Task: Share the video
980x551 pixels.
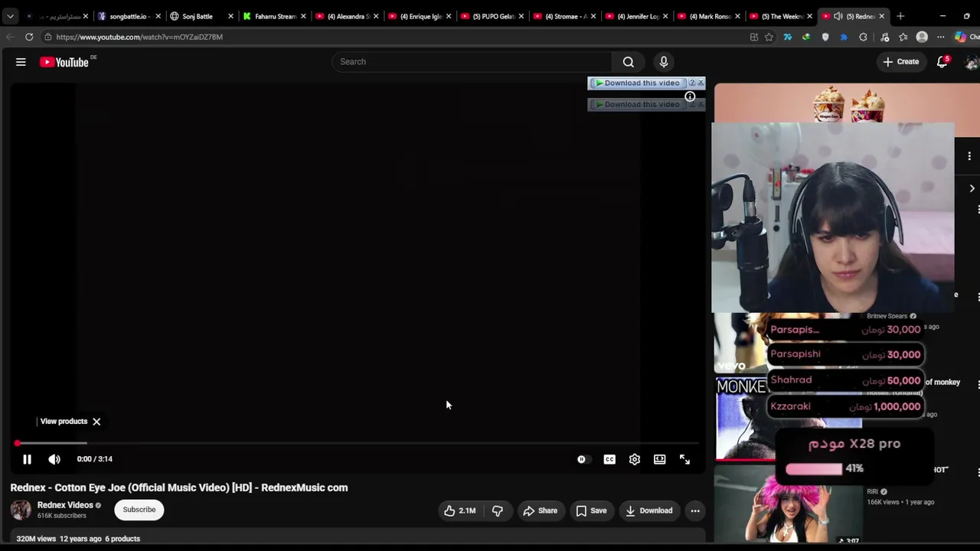Action: click(540, 510)
